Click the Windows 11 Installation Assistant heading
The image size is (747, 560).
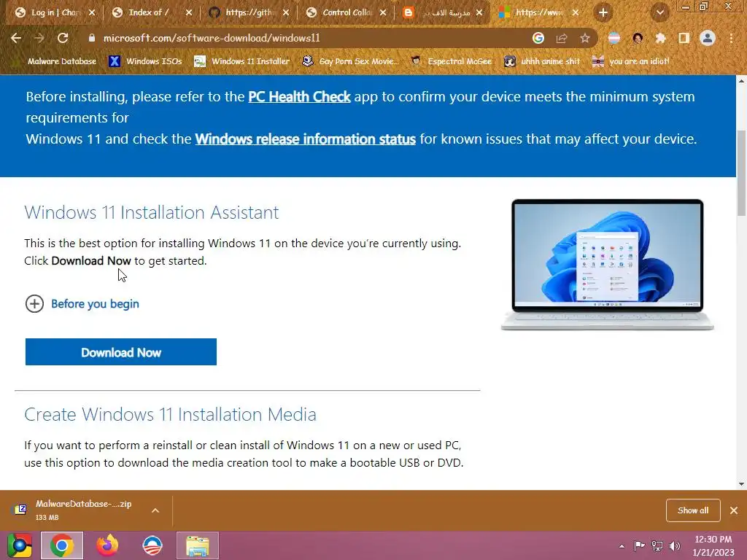(152, 212)
